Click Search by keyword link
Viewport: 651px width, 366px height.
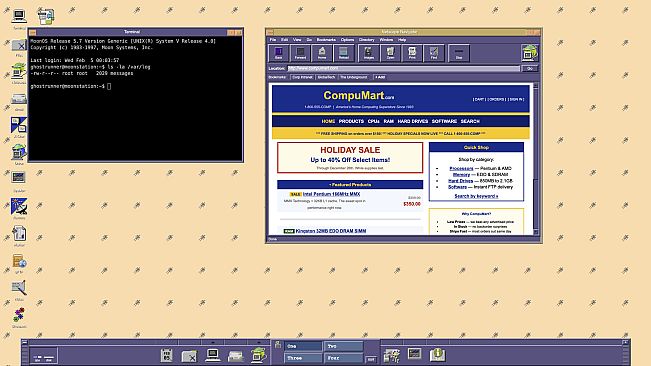[x=476, y=196]
